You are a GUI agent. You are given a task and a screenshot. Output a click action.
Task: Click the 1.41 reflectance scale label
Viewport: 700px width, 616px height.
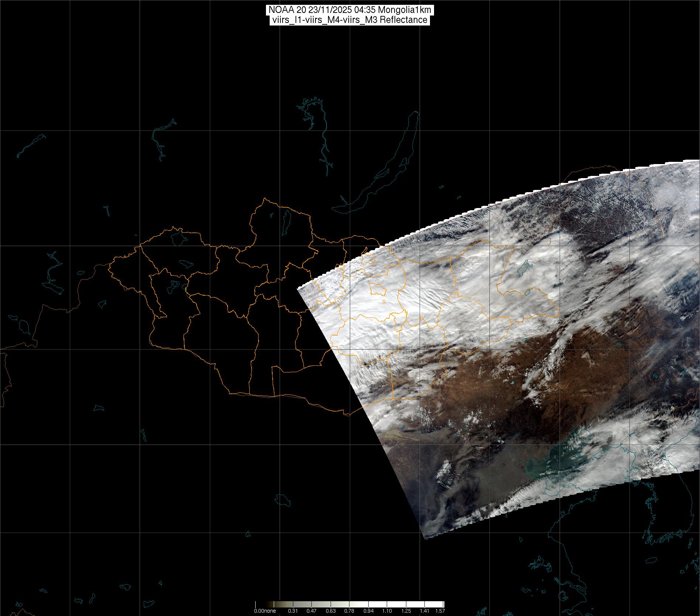pos(424,611)
